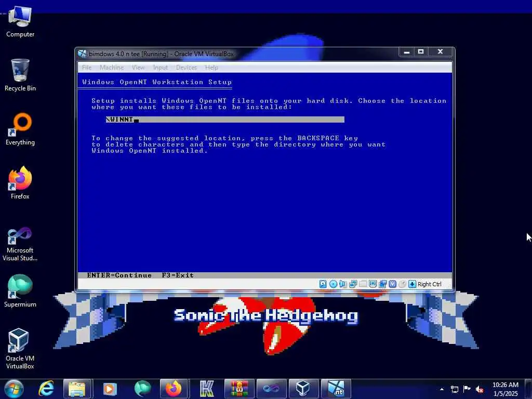The height and width of the screenshot is (399, 532).
Task: Select the Everything desktop shortcut
Action: click(20, 129)
